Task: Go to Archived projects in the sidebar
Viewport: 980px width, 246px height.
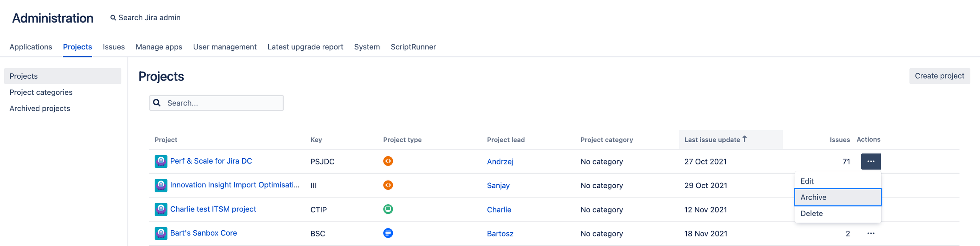Action: (40, 108)
